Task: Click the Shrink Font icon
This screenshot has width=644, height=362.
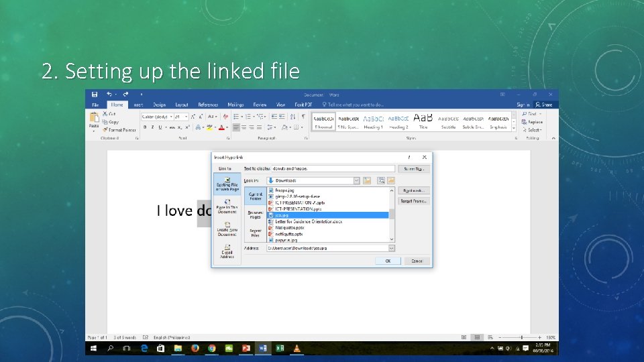Action: (201, 117)
